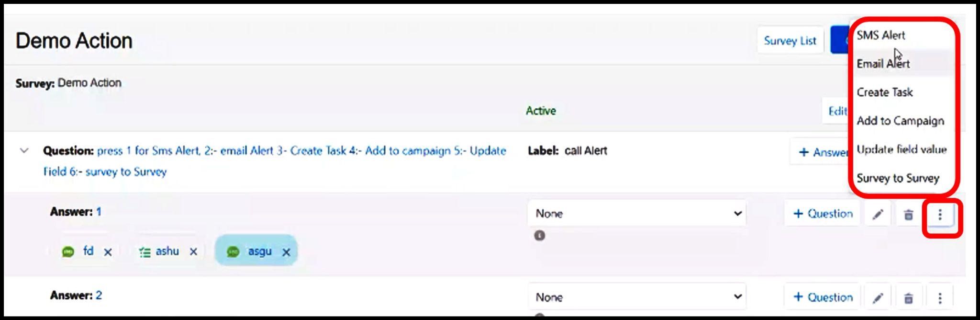Image resolution: width=980 pixels, height=320 pixels.
Task: Open the 'None' dropdown for Answer 2
Action: click(x=636, y=297)
